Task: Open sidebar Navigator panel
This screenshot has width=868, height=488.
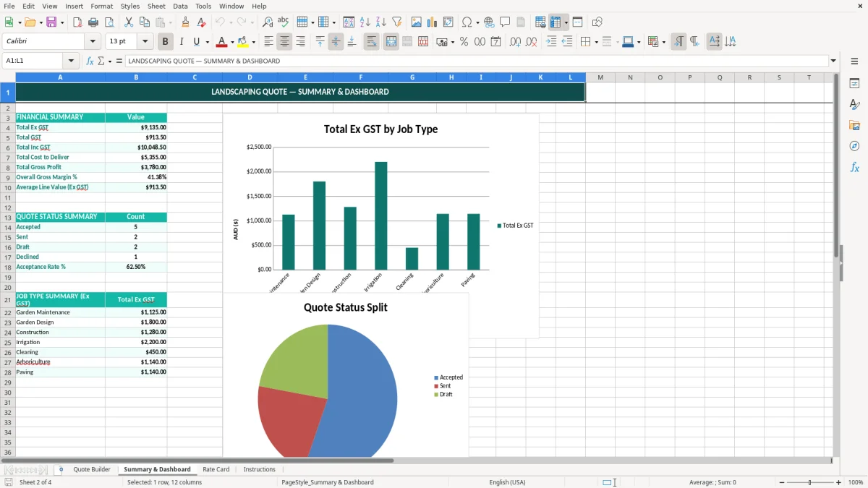Action: point(854,146)
